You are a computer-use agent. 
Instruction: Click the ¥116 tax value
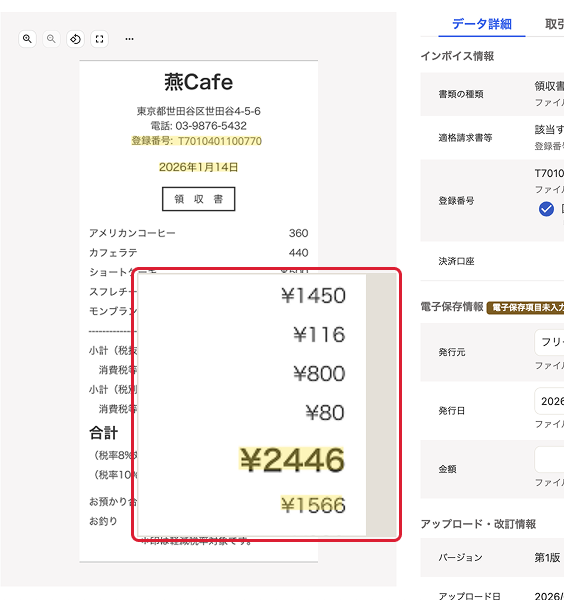[319, 334]
